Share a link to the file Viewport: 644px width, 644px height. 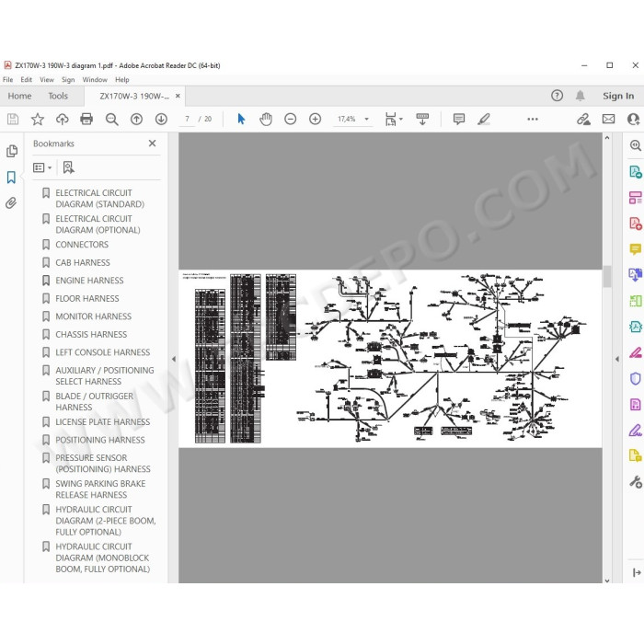coord(583,119)
